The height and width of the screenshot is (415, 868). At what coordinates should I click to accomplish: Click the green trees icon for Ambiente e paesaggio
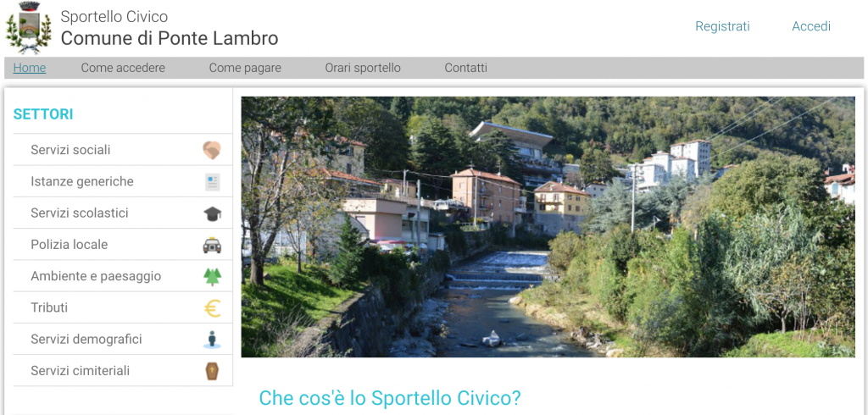pos(212,277)
